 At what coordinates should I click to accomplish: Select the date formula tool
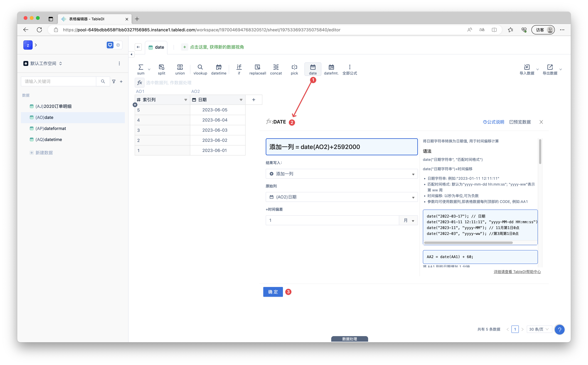[x=313, y=70]
